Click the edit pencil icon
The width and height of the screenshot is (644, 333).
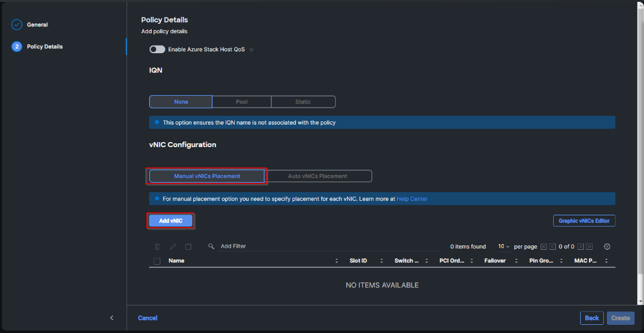click(172, 247)
